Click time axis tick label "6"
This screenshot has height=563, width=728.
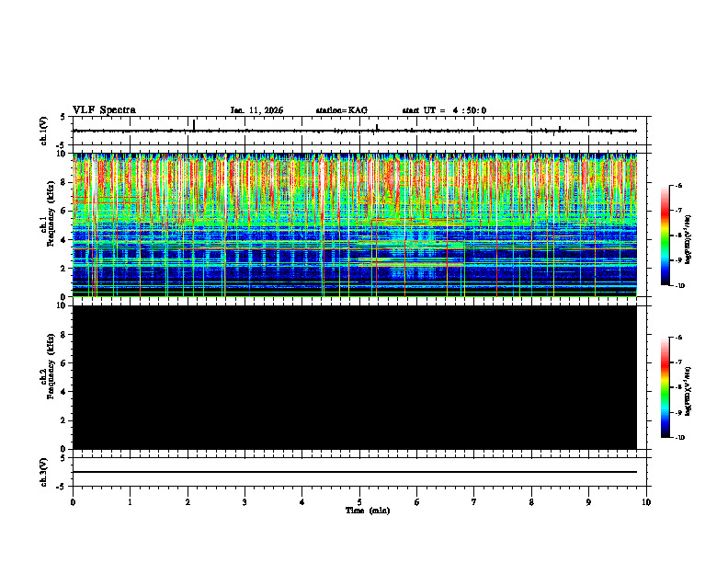coord(417,502)
